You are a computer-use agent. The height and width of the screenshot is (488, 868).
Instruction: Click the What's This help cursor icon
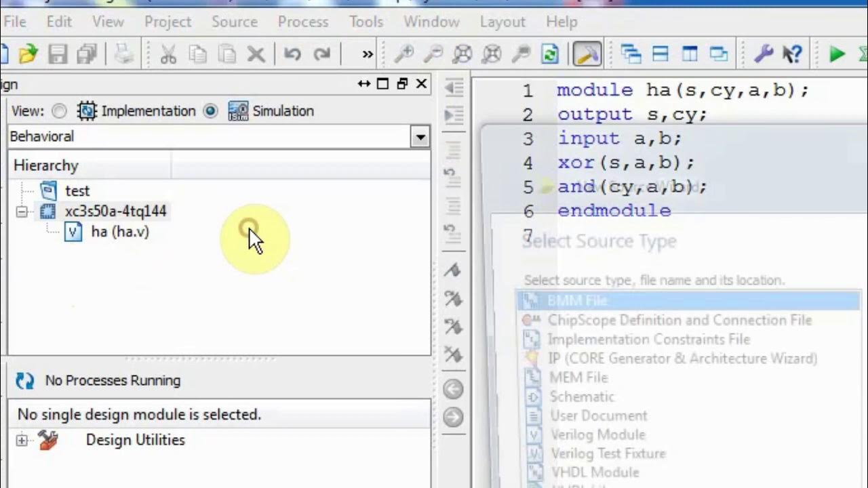pos(792,54)
